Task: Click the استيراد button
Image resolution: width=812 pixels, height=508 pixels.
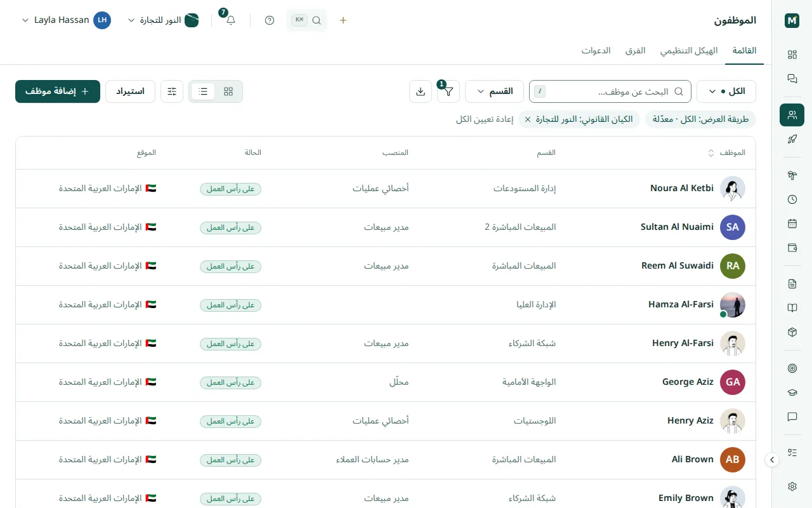Action: coord(130,91)
